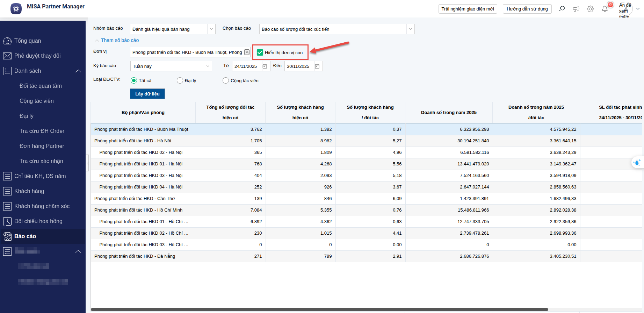The image size is (644, 313).
Task: Click the floating water drop widget icon
Action: tap(637, 162)
